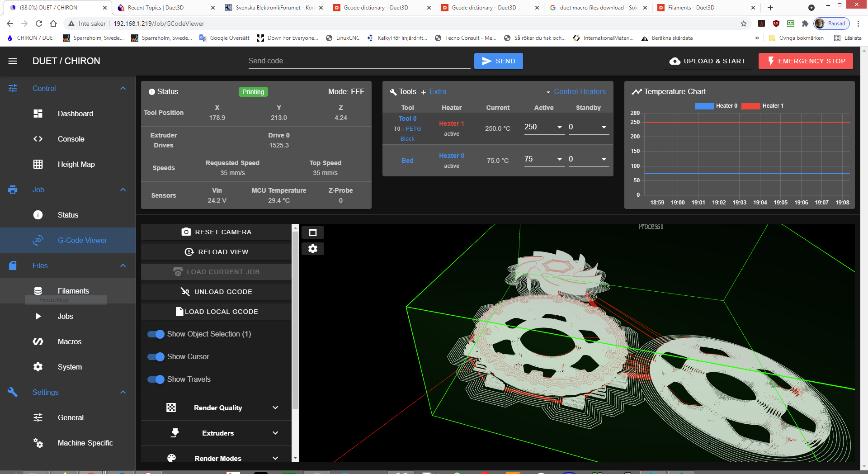Open Chrome three-dot menu

click(858, 24)
